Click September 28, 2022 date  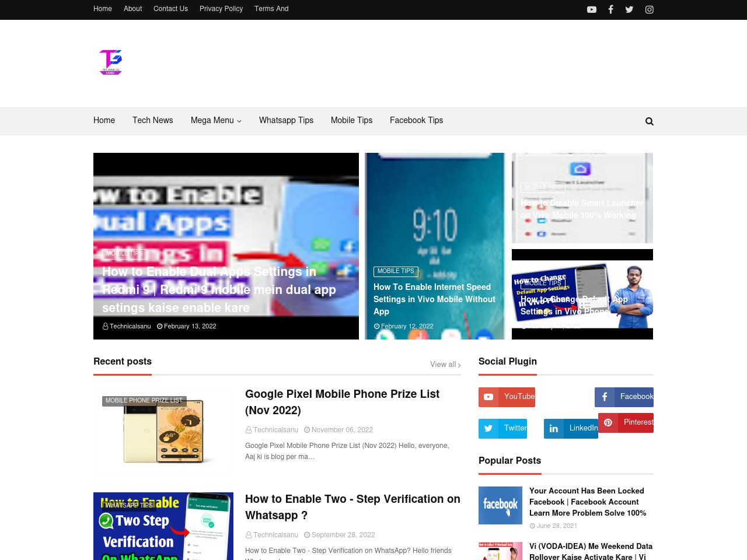pos(340,535)
